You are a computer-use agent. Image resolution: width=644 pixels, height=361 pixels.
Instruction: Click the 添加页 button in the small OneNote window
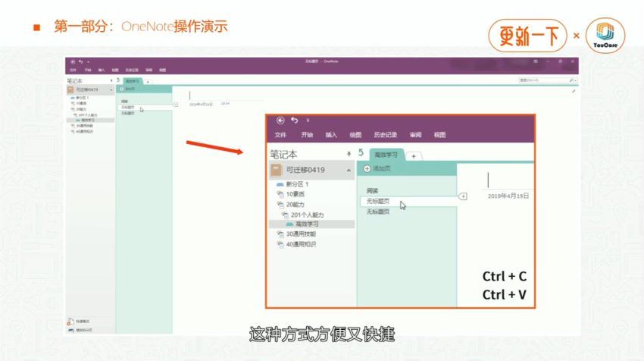(127, 89)
